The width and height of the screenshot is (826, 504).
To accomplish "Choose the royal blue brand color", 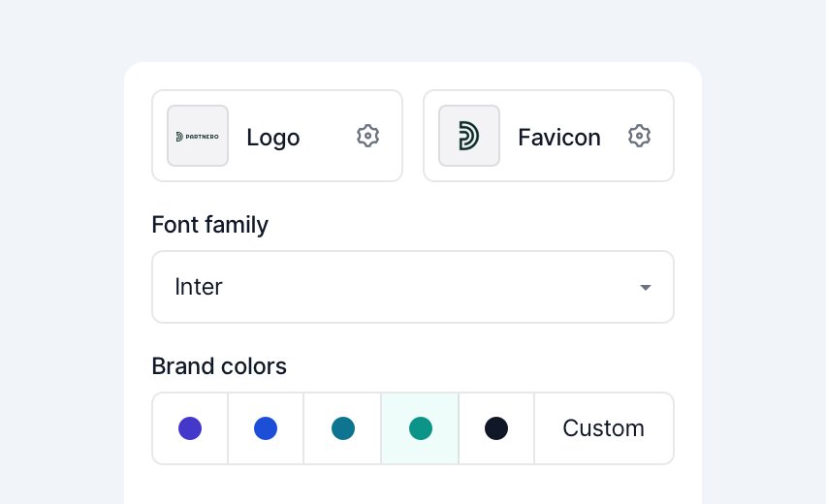I will [x=266, y=428].
